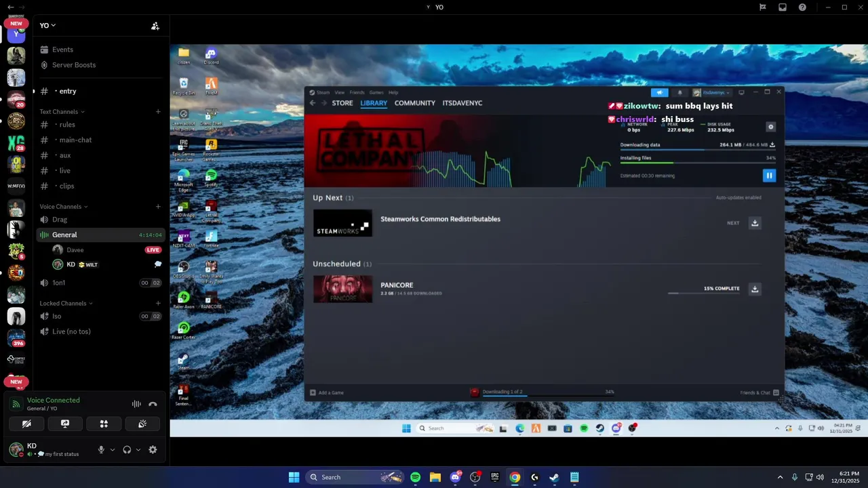Screen dimensions: 868x488
Task: Click the LIVE badge next to Davee
Action: pyautogui.click(x=153, y=250)
